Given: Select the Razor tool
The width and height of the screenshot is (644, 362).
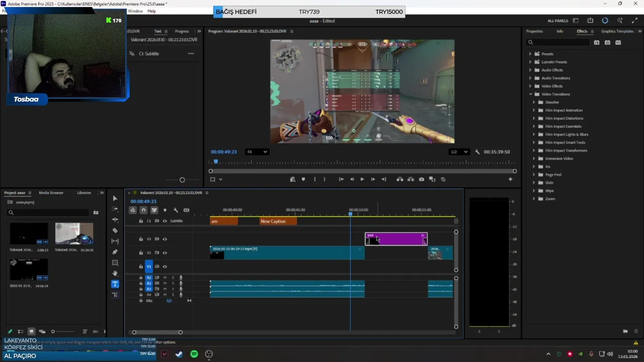Looking at the screenshot, I should click(x=115, y=230).
